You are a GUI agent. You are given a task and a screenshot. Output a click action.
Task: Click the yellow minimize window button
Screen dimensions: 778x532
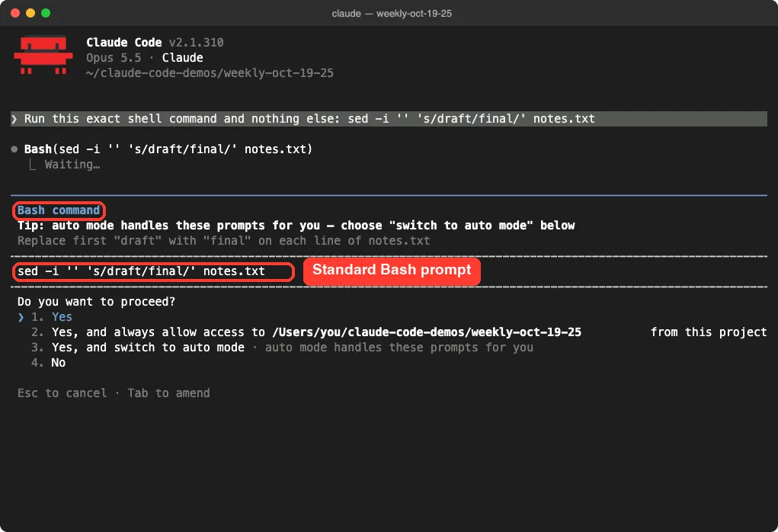[x=30, y=13]
